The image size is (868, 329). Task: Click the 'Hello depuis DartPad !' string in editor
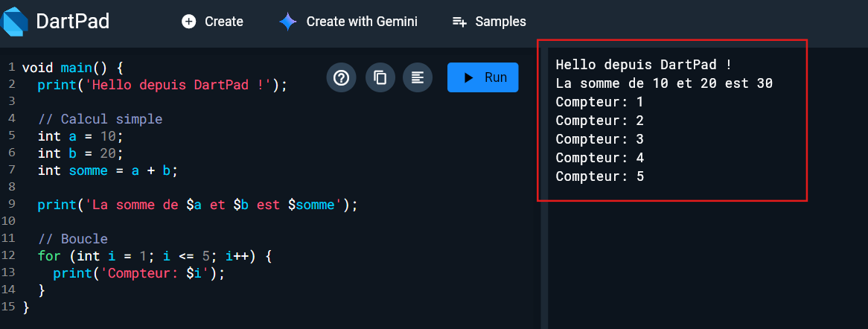point(179,85)
